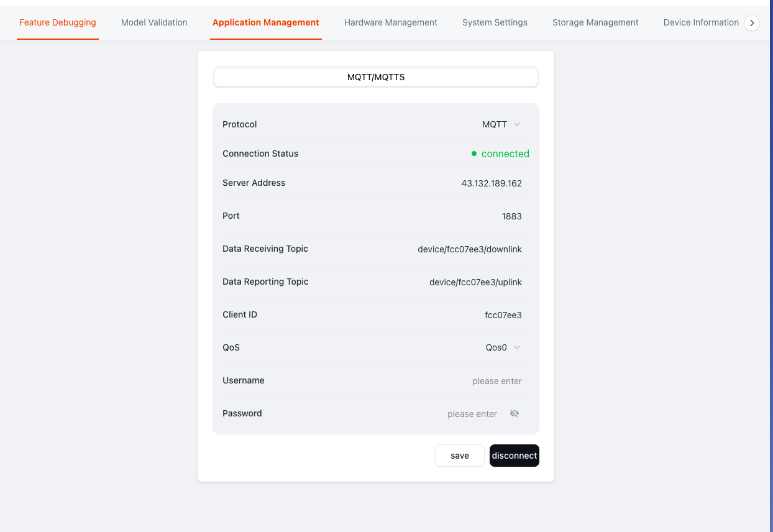Switch to the Feature Debugging tab
This screenshot has height=532, width=773.
pyautogui.click(x=58, y=22)
